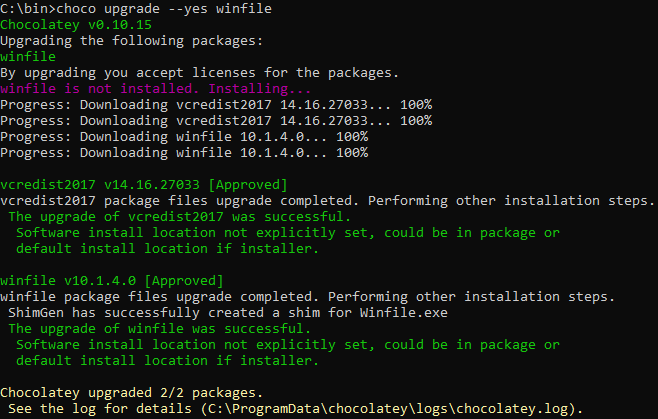Click 'Upgrading the following packages:' line
This screenshot has height=419, width=658.
[x=132, y=41]
